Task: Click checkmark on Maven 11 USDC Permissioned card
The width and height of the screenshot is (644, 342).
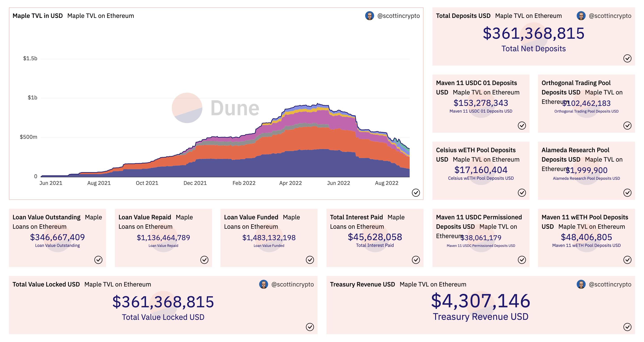Action: [522, 260]
